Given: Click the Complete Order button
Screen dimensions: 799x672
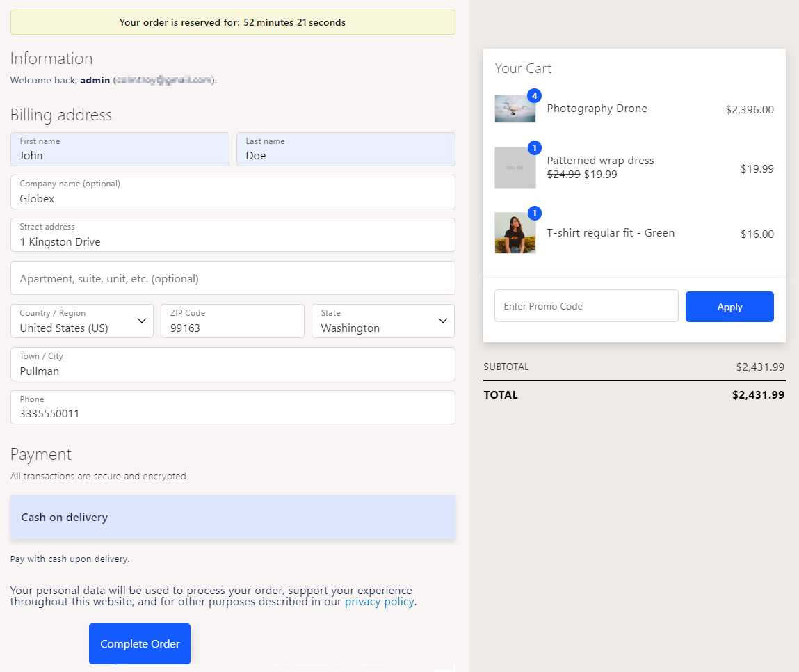Looking at the screenshot, I should coord(140,643).
